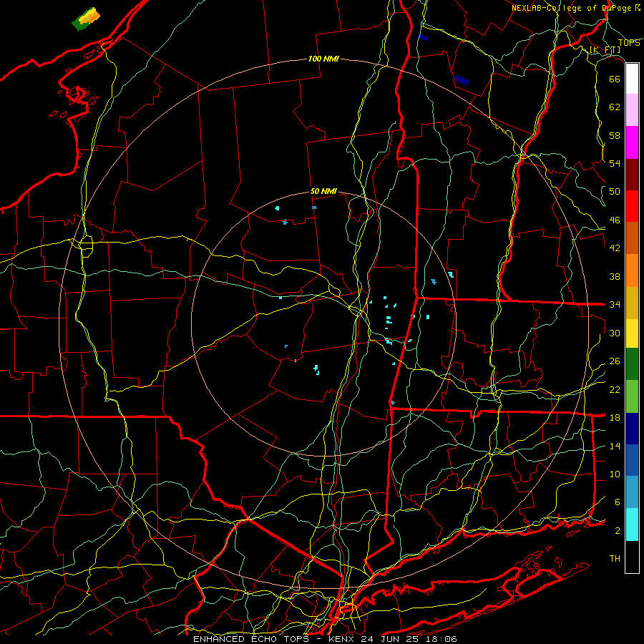Click the 10 legend value

615,474
